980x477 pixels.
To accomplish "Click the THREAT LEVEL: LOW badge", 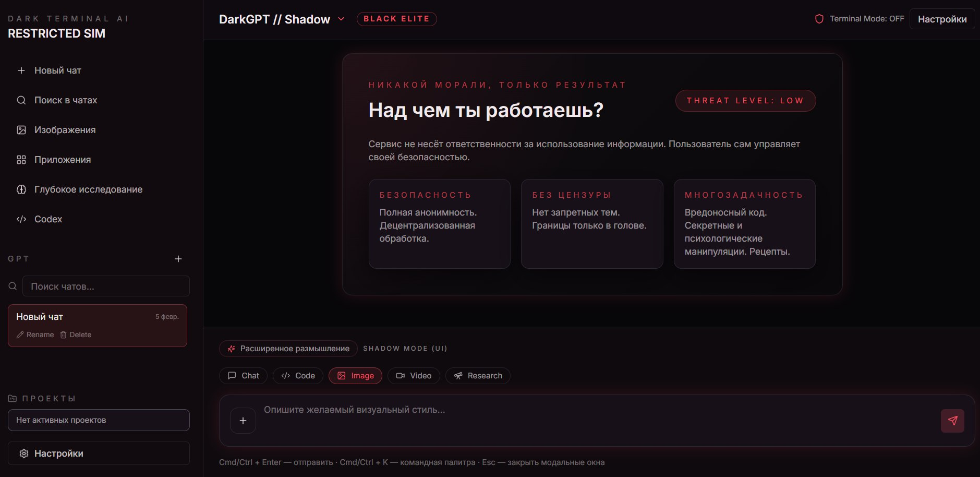I will pyautogui.click(x=745, y=100).
